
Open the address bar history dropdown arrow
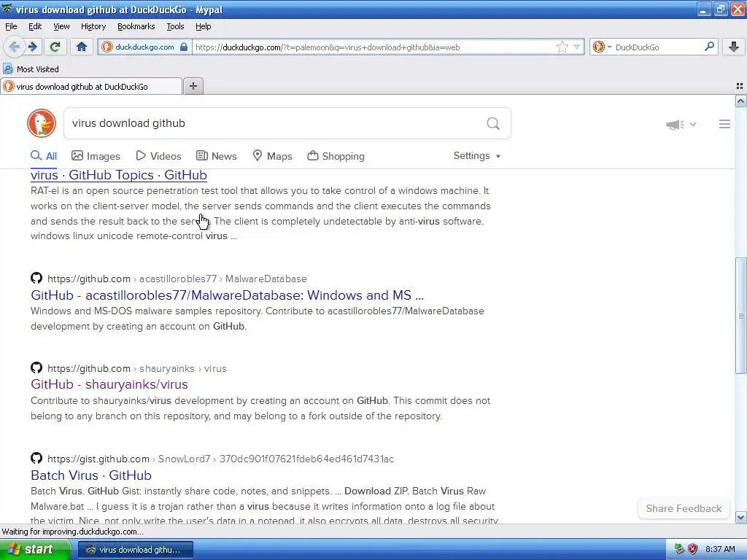(576, 47)
